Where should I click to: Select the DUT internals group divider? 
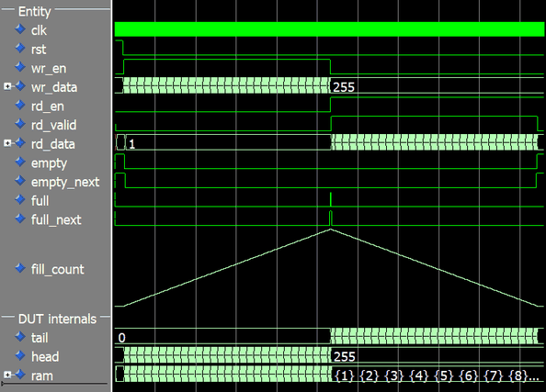pos(56,319)
